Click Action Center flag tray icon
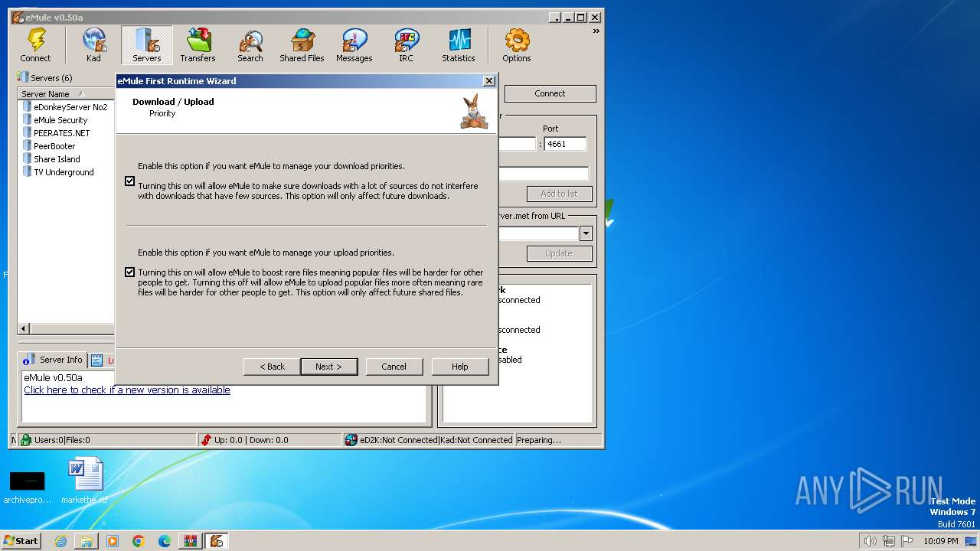Image resolution: width=980 pixels, height=551 pixels. click(x=907, y=541)
